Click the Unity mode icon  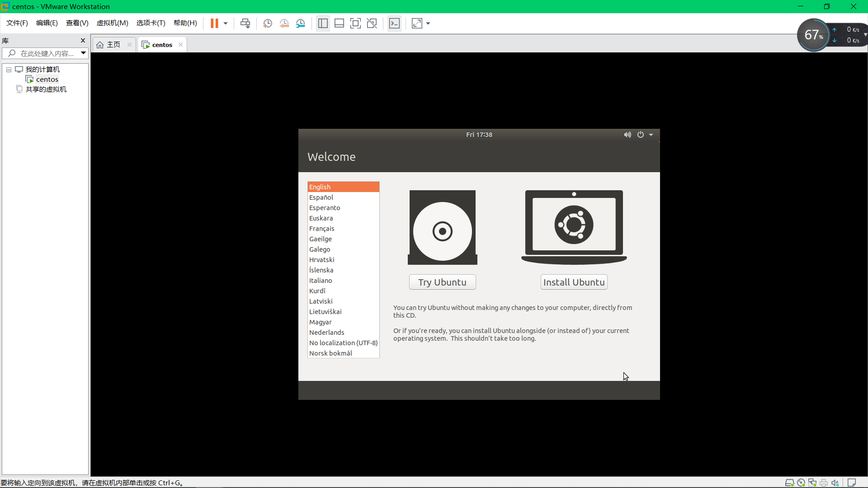tap(372, 23)
